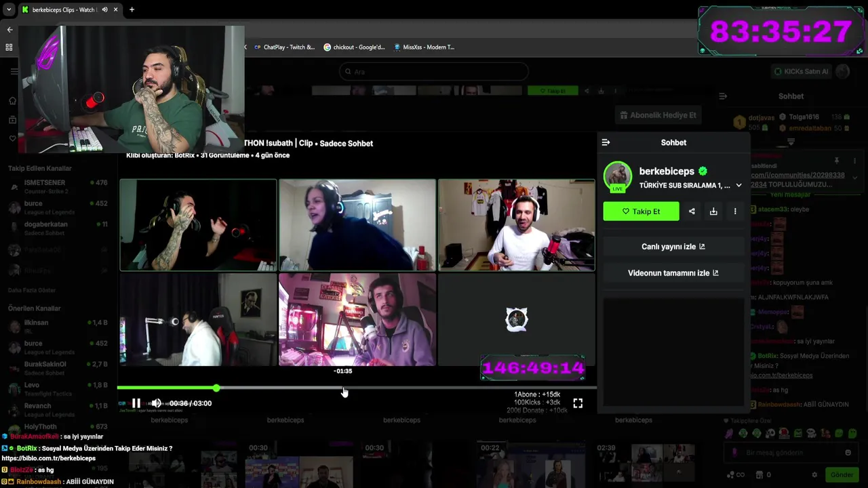Viewport: 868px width, 488px height.
Task: Open the profile avatar in top bar
Action: click(843, 71)
